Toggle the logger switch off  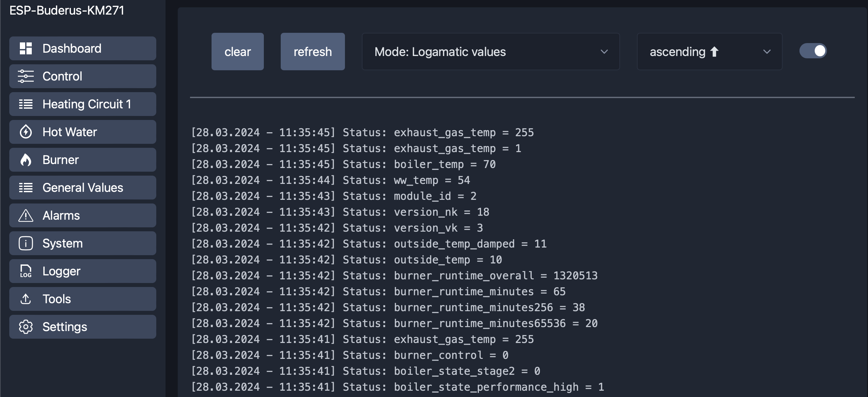(812, 51)
